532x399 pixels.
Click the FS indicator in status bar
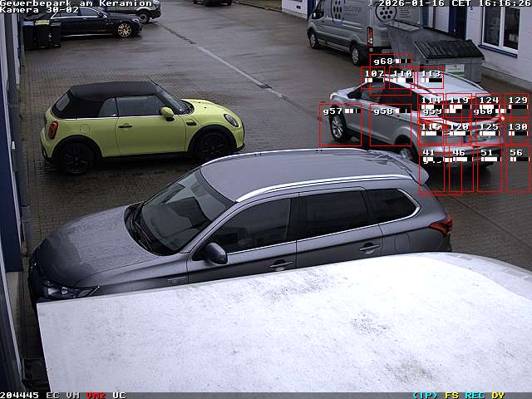451,395
